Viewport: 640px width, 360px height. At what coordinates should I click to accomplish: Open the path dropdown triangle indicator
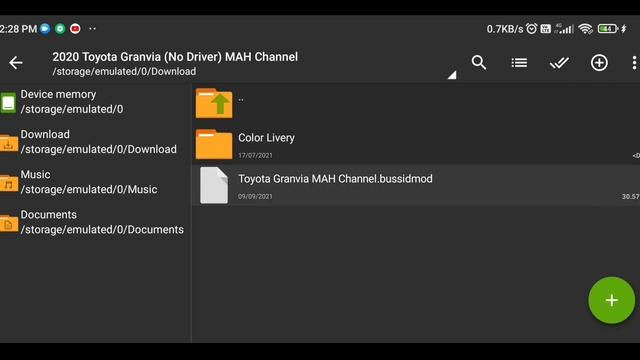point(452,75)
